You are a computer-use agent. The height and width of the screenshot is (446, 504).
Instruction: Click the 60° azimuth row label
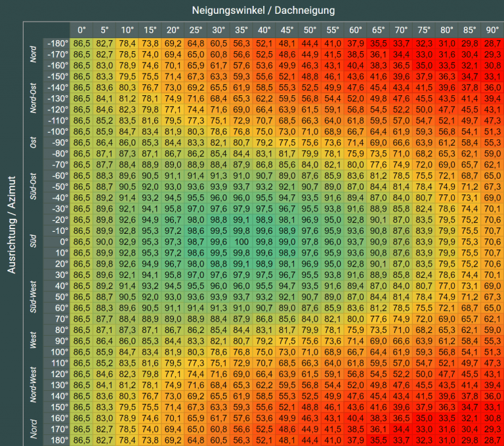click(56, 308)
